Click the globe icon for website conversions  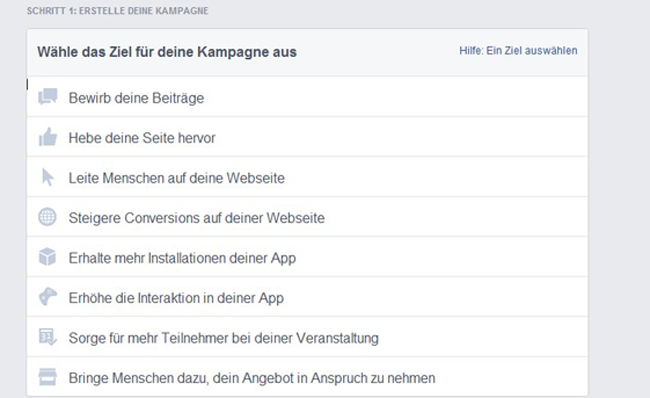[47, 217]
